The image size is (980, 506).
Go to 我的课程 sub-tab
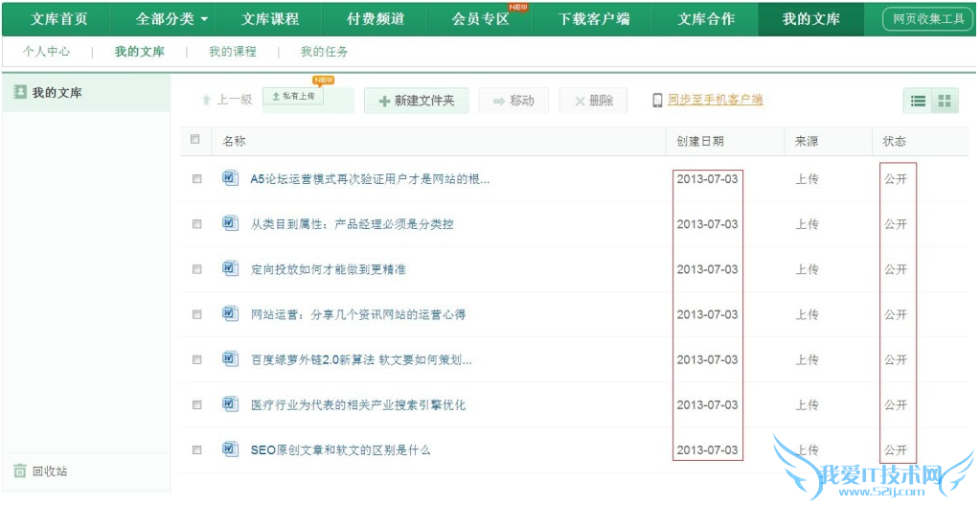[233, 52]
